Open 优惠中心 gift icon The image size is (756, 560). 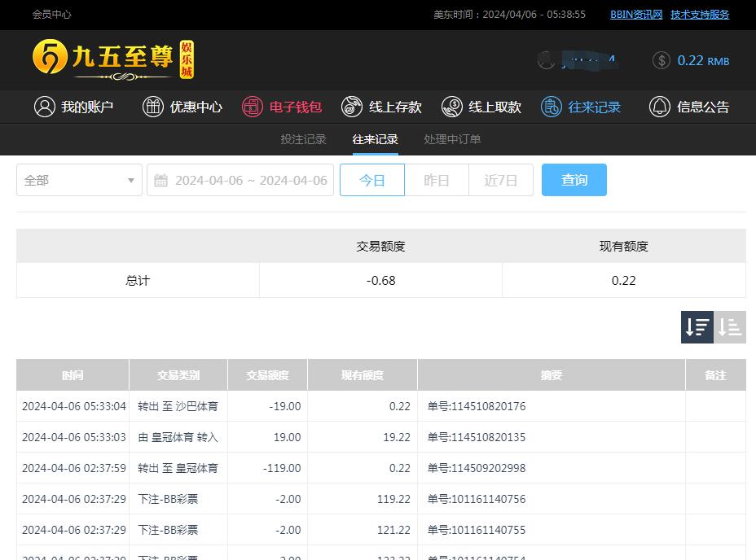click(x=153, y=107)
